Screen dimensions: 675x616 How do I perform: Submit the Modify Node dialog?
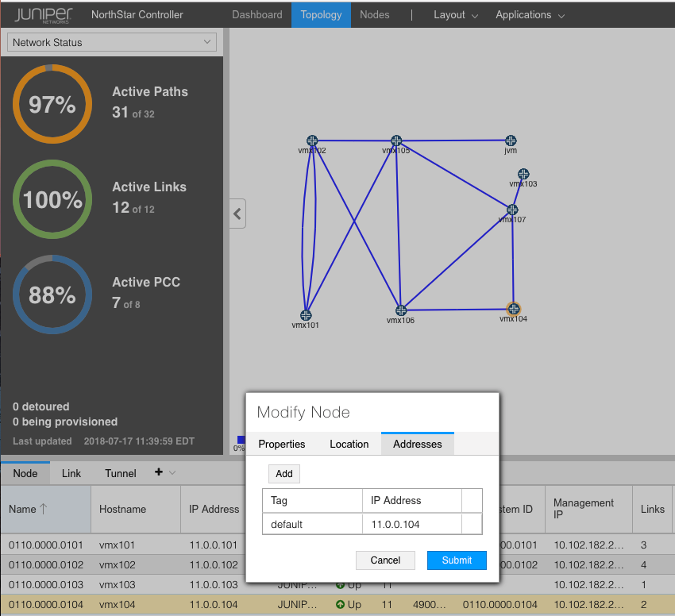[457, 560]
